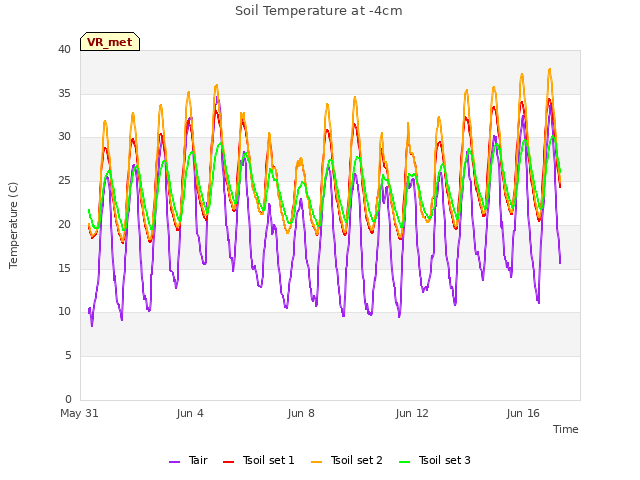Click the 'Jun 16' x-axis label

(523, 413)
